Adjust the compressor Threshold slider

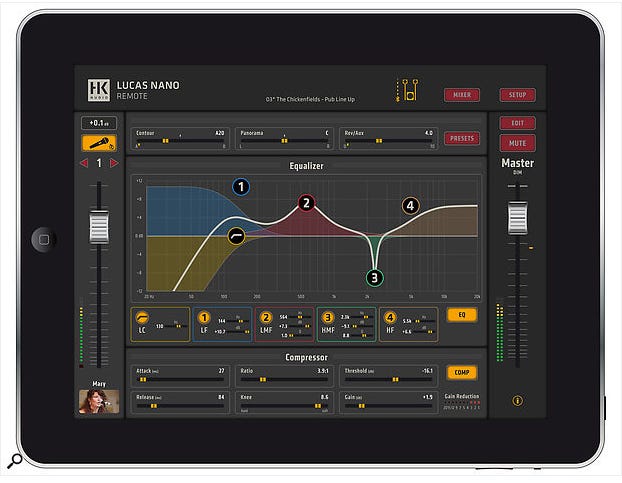(x=388, y=380)
